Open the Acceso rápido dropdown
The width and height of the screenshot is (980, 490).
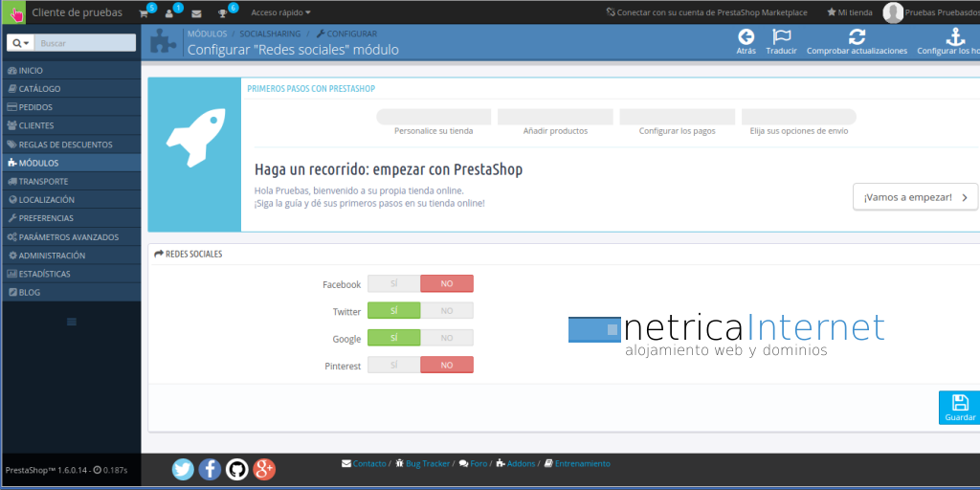pyautogui.click(x=280, y=12)
